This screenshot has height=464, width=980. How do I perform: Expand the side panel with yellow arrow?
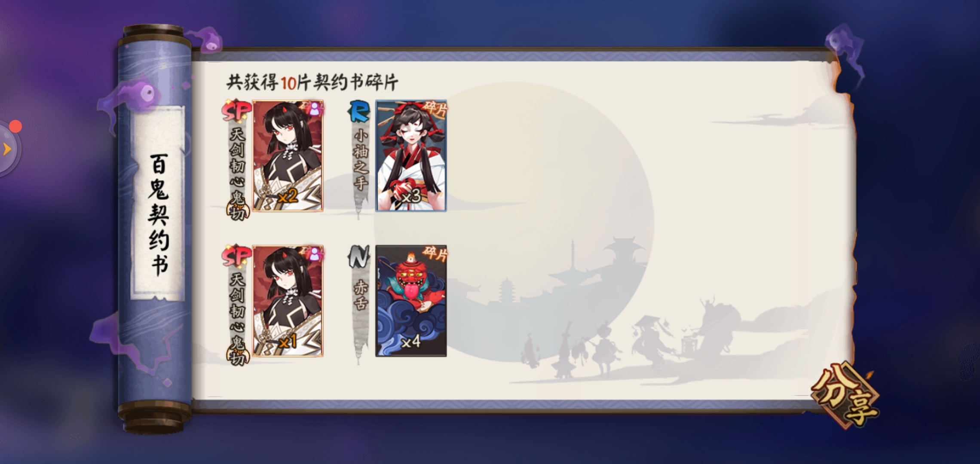tap(7, 149)
